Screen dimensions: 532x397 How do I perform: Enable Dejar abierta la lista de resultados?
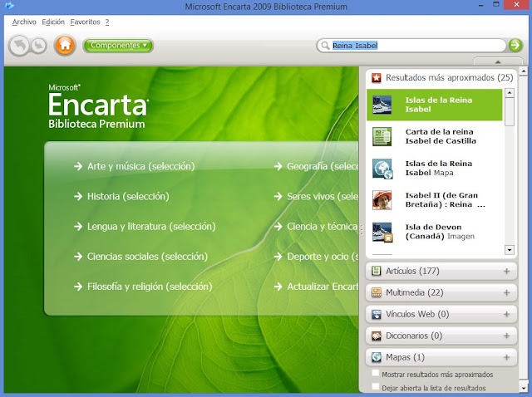[x=375, y=386]
